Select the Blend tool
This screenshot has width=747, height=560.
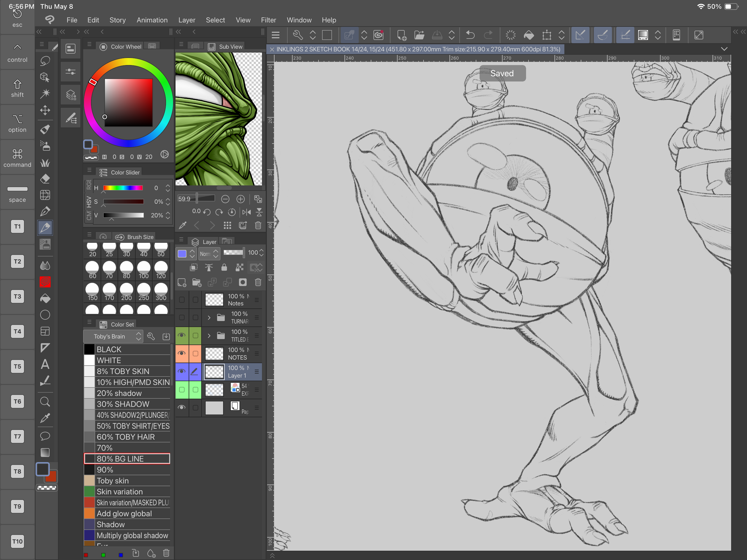(x=45, y=266)
